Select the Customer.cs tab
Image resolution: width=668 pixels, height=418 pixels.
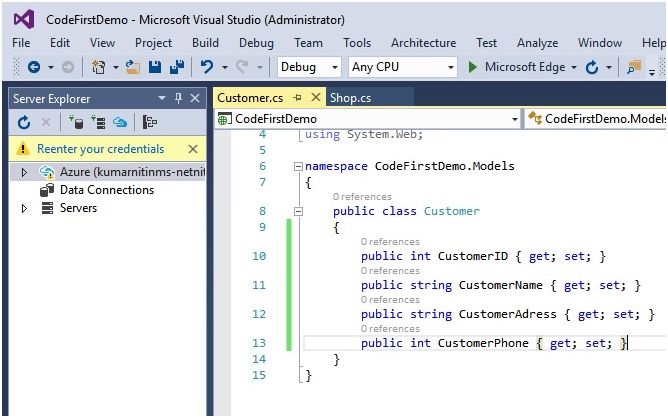pyautogui.click(x=250, y=98)
